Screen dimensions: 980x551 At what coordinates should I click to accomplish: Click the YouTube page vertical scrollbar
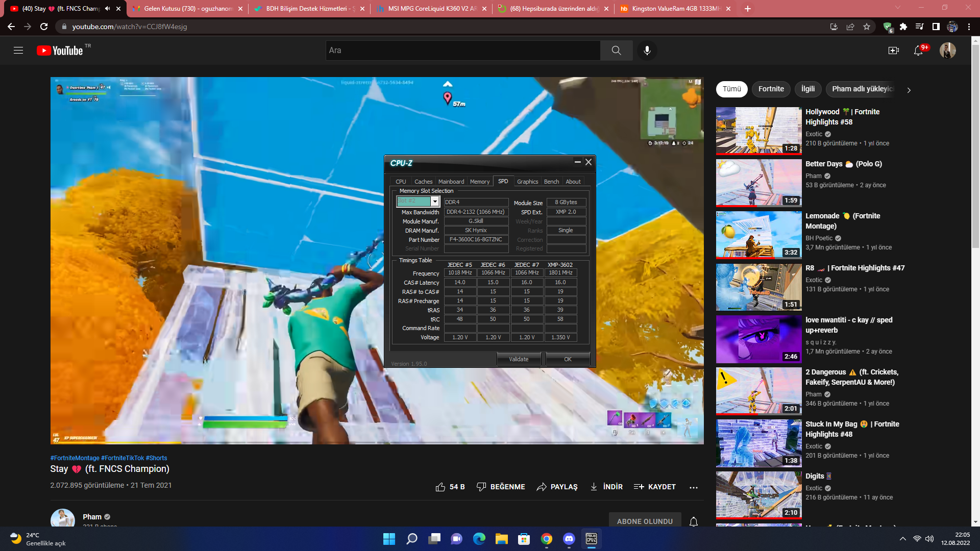tap(975, 145)
